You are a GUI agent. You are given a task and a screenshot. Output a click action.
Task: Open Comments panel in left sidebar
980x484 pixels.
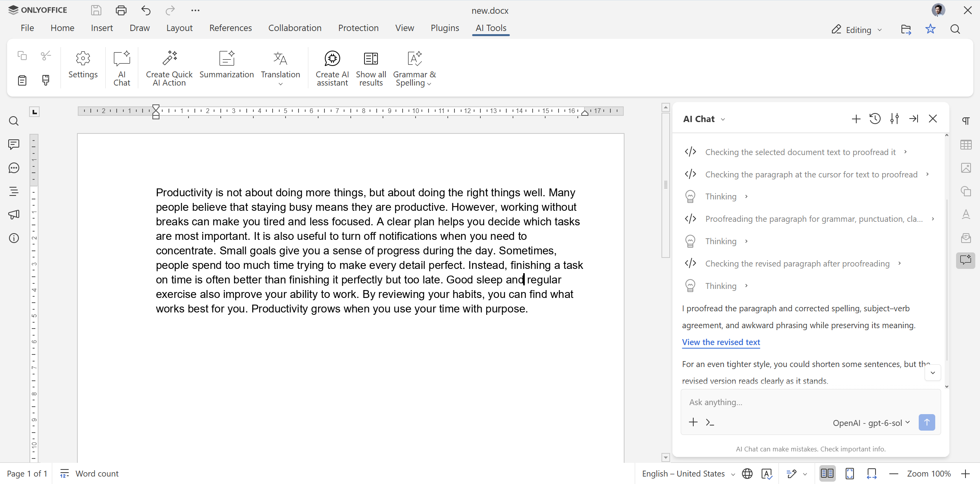pyautogui.click(x=14, y=144)
